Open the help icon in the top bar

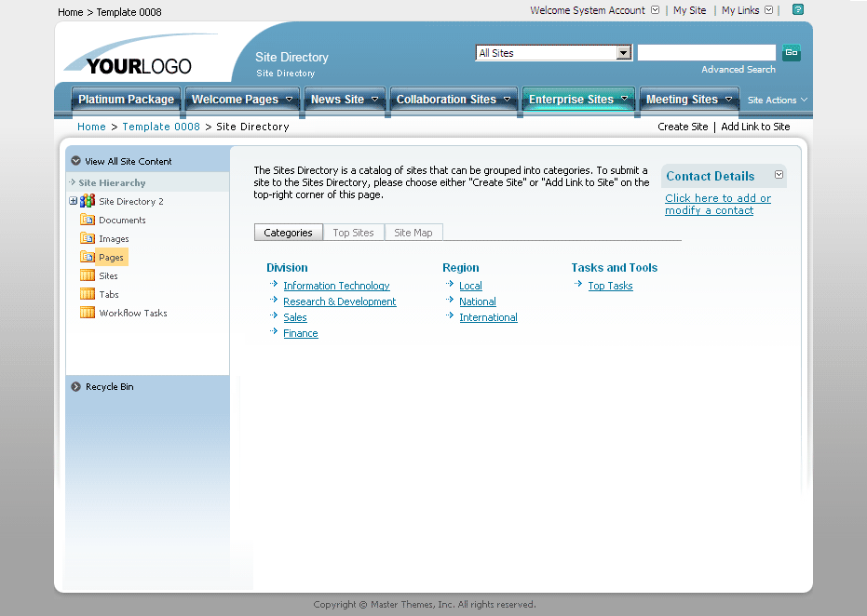point(796,10)
